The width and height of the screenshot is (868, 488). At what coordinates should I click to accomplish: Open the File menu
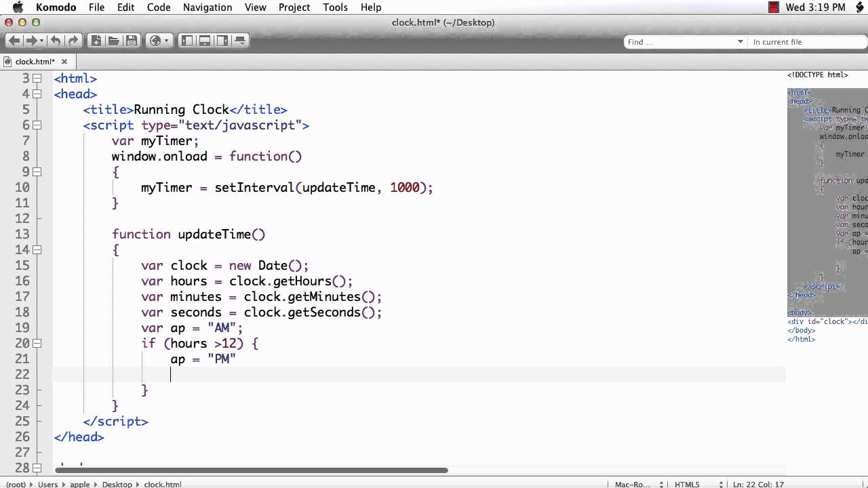(x=97, y=7)
